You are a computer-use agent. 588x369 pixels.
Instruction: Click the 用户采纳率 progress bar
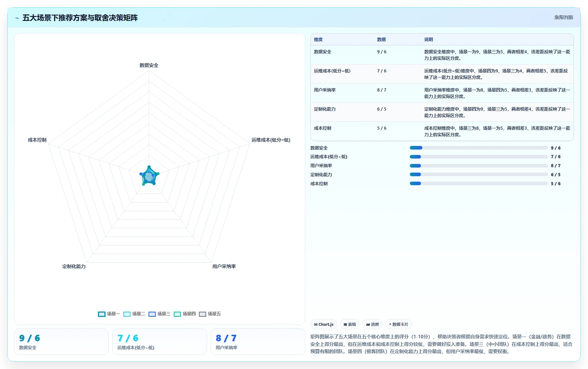point(479,166)
